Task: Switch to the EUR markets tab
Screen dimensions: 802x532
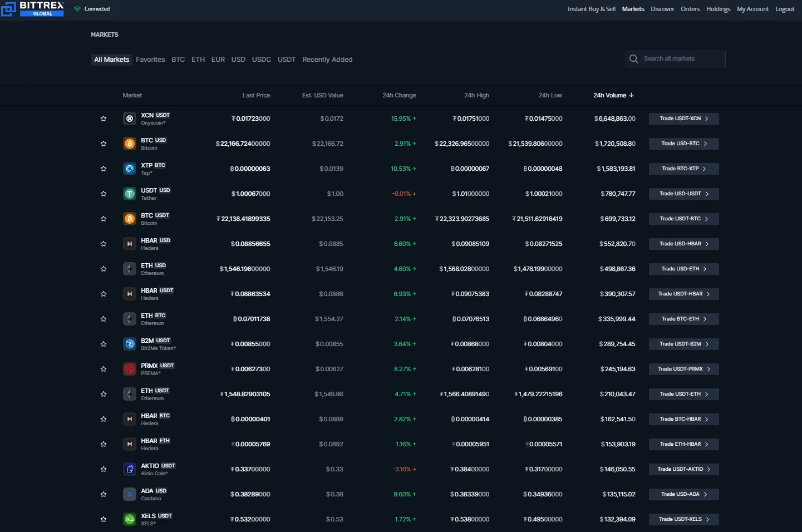Action: 218,60
